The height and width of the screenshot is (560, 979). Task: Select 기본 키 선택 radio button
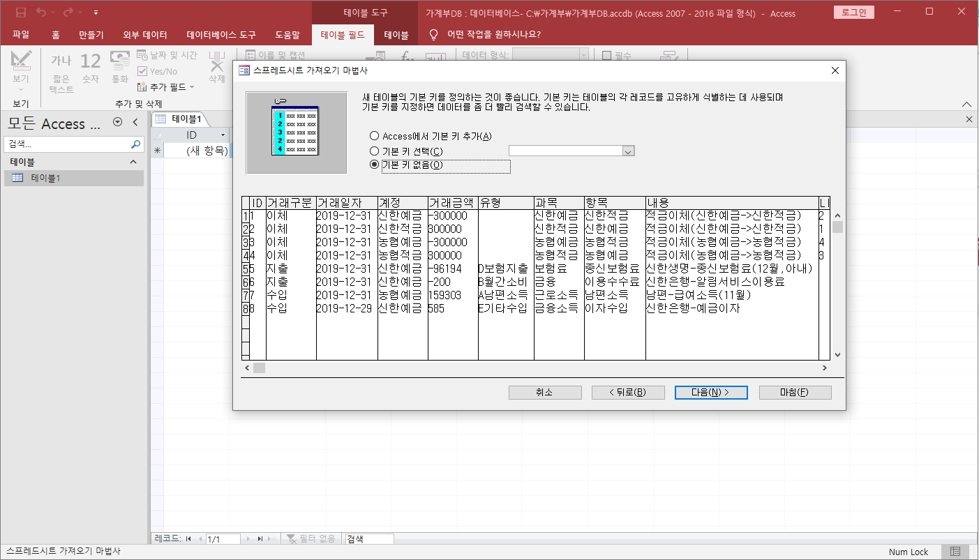tap(375, 151)
